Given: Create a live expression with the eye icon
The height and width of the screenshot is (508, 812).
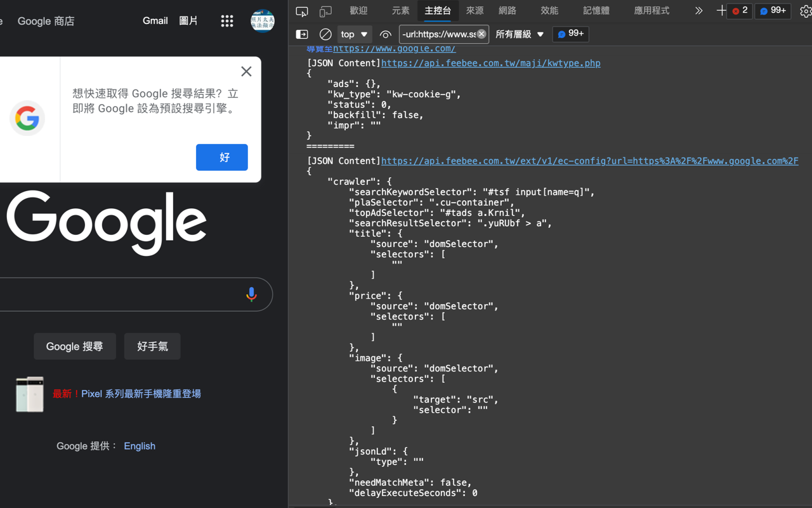Looking at the screenshot, I should tap(385, 34).
